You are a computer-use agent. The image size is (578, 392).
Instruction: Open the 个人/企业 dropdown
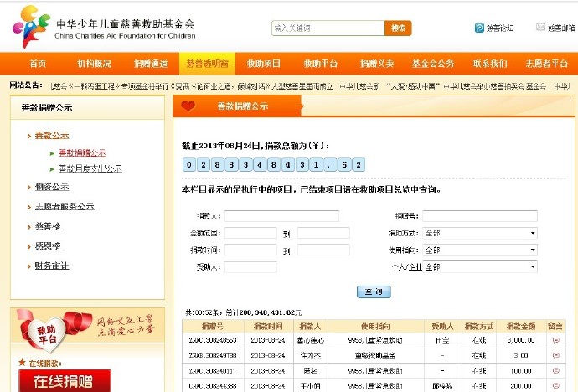480,266
